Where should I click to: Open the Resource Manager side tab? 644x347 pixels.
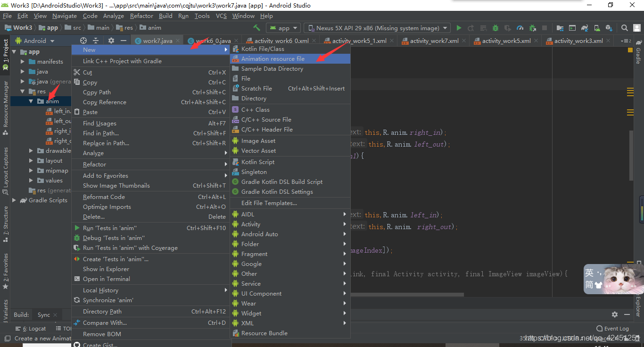[5, 107]
